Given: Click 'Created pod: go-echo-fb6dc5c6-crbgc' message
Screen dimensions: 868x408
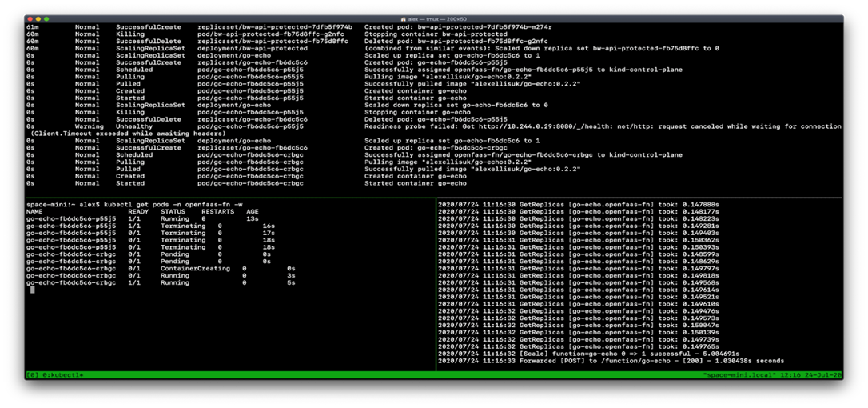Looking at the screenshot, I should click(436, 148).
